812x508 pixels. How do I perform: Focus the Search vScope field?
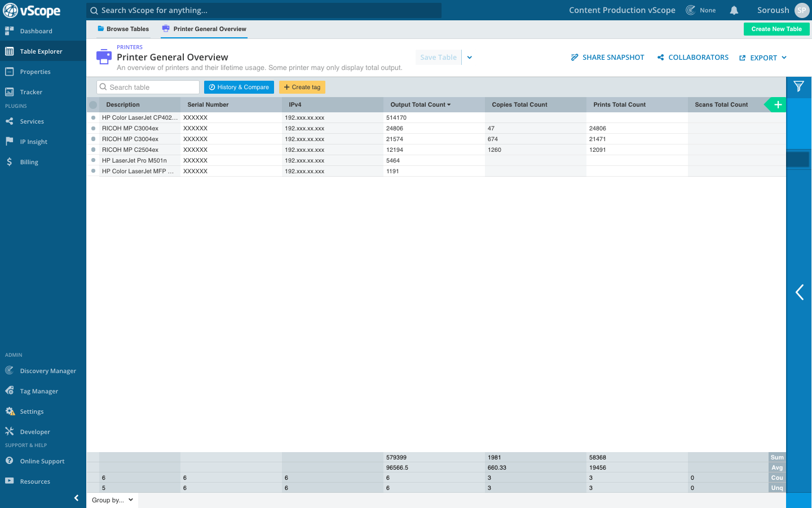tap(264, 10)
